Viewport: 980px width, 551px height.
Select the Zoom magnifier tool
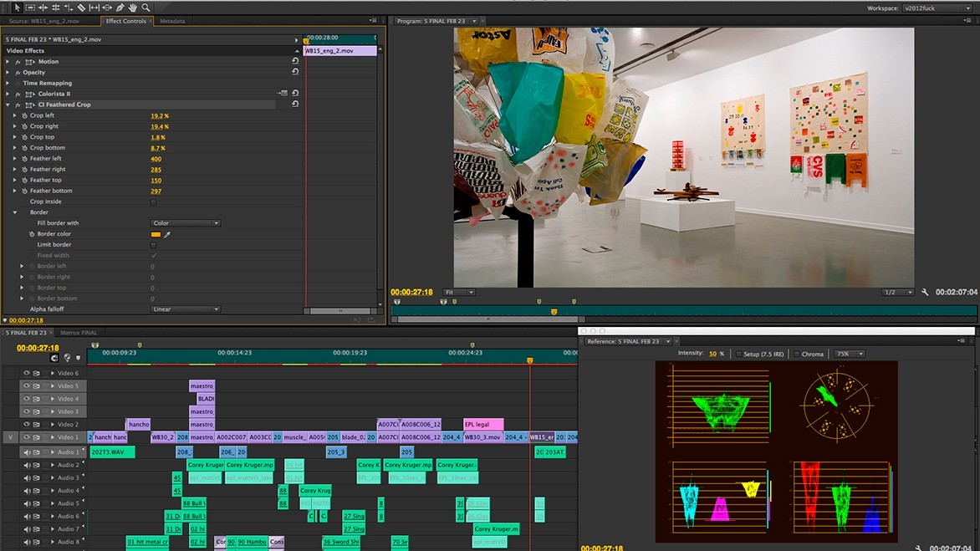(x=145, y=8)
